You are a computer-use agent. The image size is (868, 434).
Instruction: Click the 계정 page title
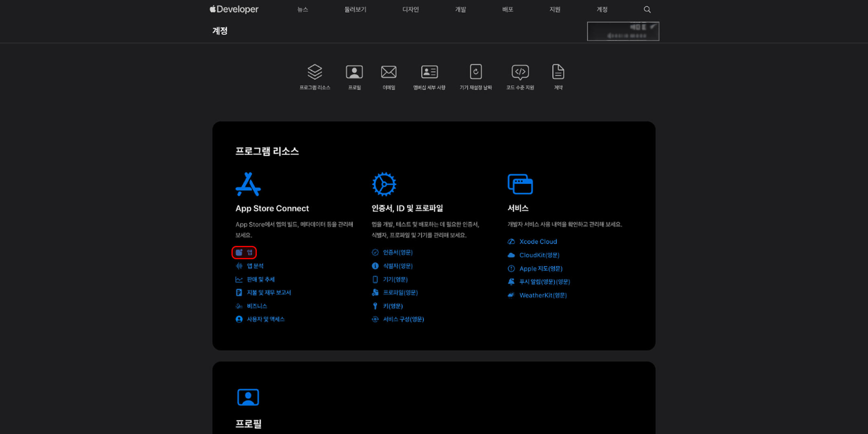click(220, 31)
